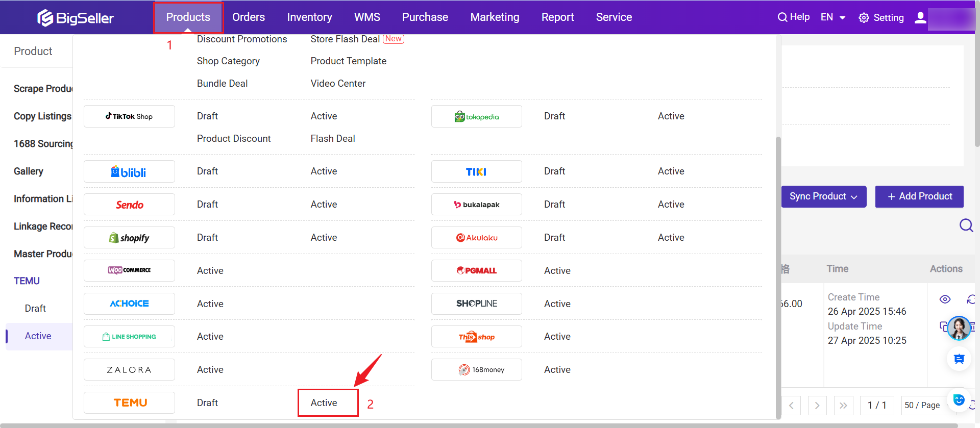This screenshot has width=980, height=428.
Task: Open Product Template link
Action: 349,61
